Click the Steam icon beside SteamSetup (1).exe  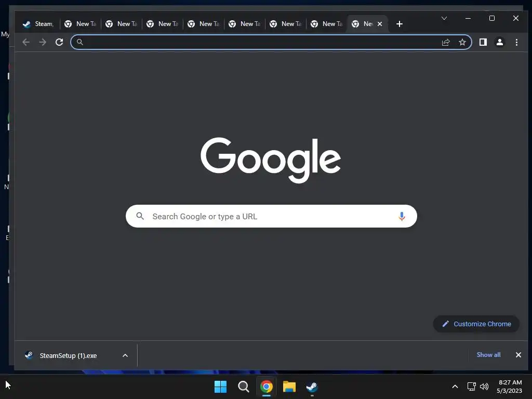coord(29,355)
